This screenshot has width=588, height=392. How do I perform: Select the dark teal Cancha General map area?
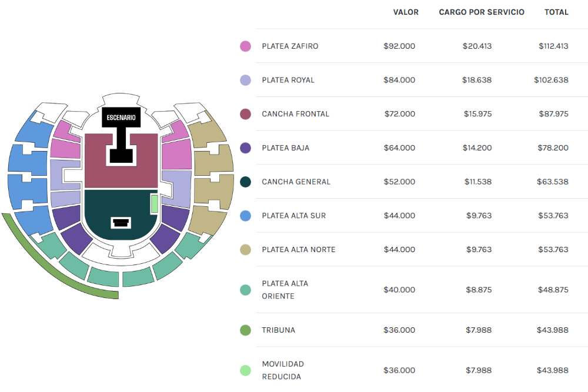point(118,206)
